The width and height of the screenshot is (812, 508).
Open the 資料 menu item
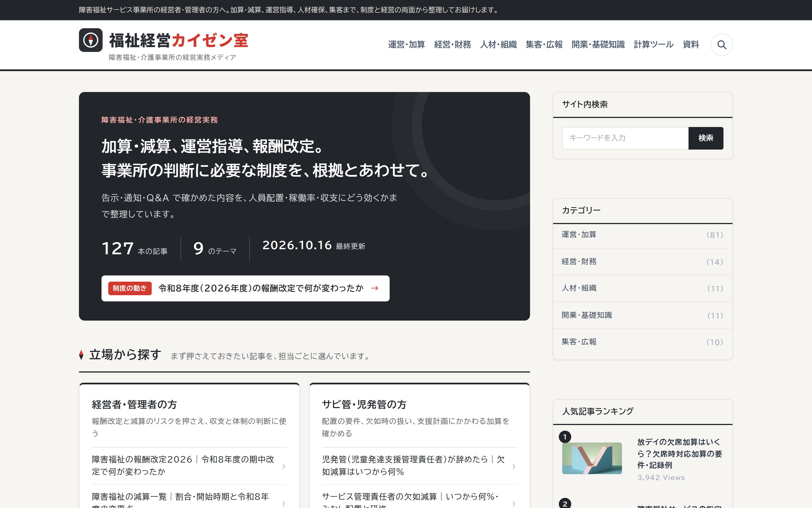691,45
